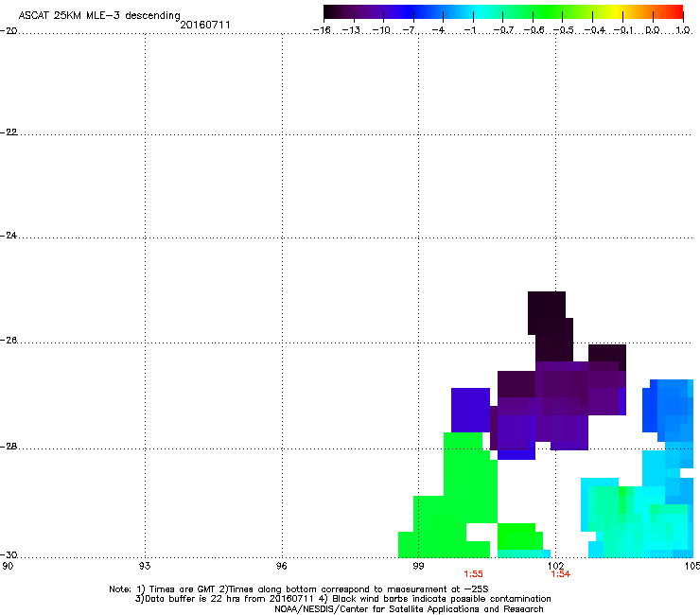Viewport: 700px width, 615px height.
Task: Click the '-0.7' label on the color scale
Action: point(503,30)
